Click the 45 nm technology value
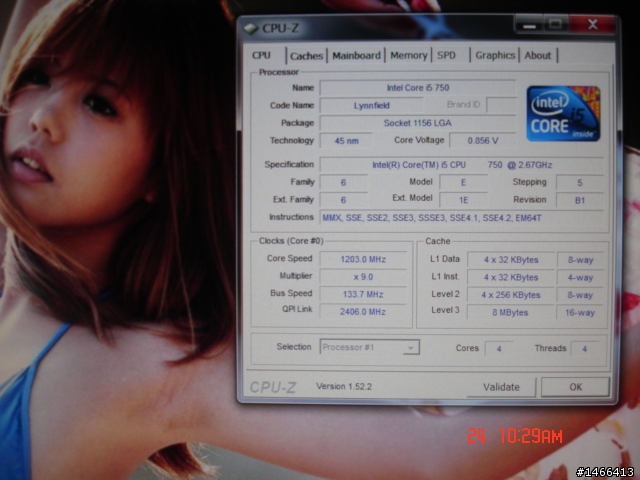This screenshot has width=640, height=480. (x=346, y=141)
